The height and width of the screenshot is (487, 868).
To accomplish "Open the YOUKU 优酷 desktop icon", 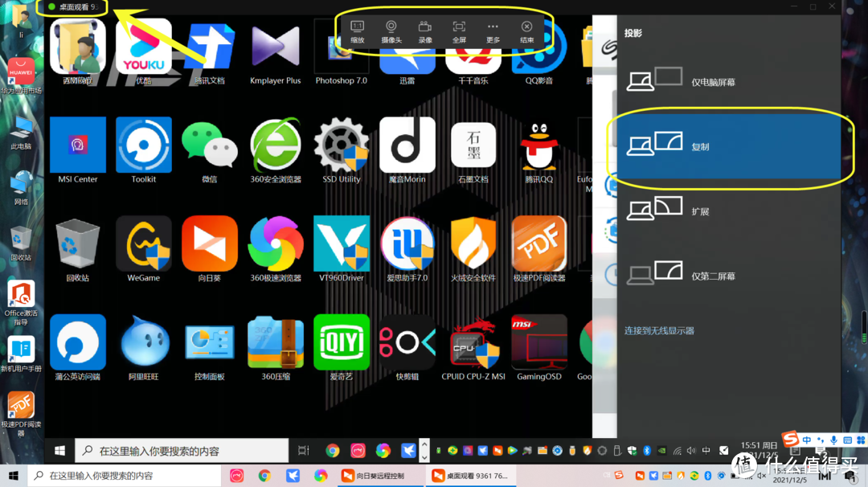I will [143, 51].
